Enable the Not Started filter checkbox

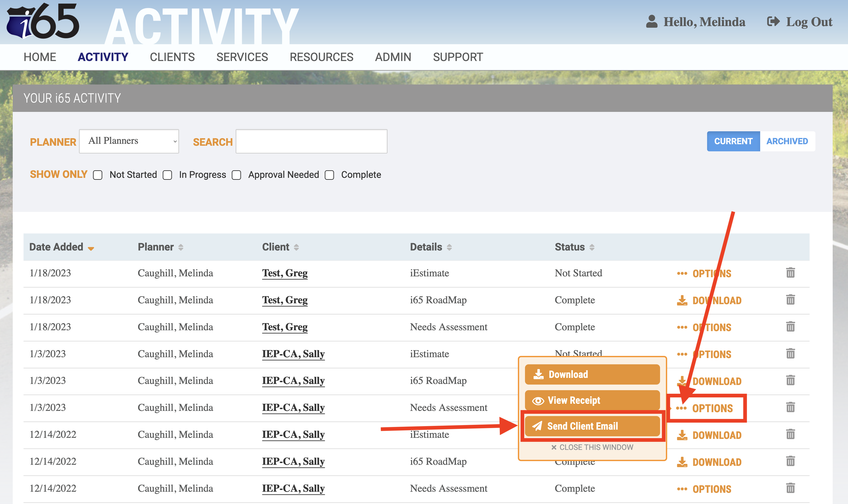[x=98, y=175]
